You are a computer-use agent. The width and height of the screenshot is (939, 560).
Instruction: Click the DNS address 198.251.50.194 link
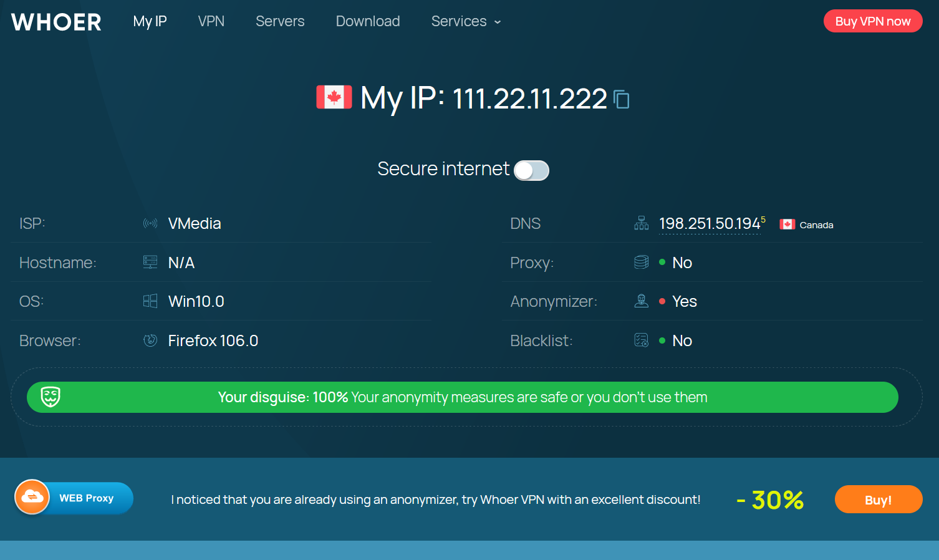(710, 224)
